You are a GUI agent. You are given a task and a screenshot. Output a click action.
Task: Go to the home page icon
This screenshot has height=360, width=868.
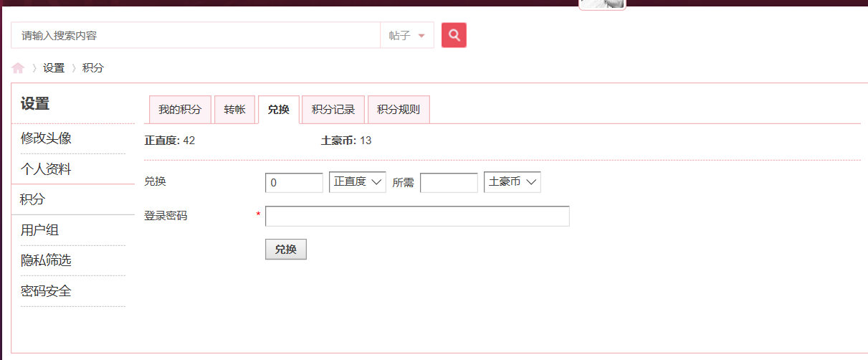pos(18,68)
